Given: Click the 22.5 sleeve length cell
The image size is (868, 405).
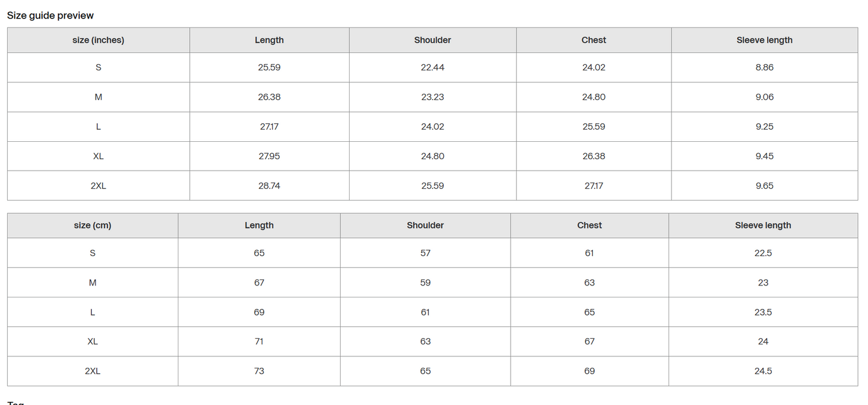Looking at the screenshot, I should coord(763,253).
